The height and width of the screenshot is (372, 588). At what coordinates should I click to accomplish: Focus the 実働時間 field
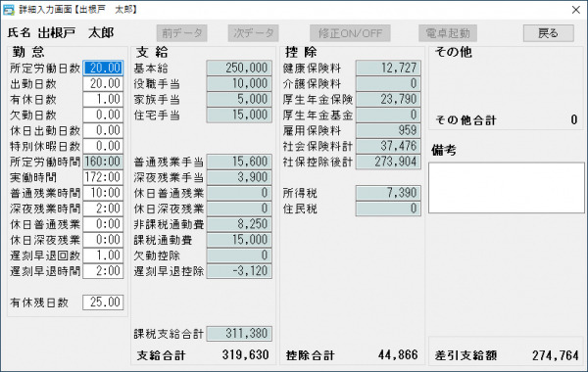(103, 177)
